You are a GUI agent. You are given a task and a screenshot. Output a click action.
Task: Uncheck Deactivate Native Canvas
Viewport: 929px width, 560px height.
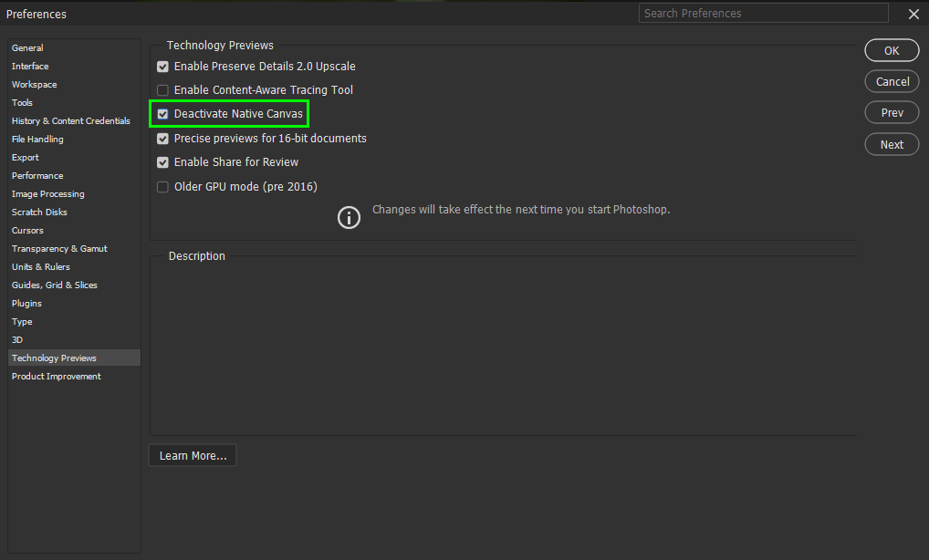pos(162,114)
